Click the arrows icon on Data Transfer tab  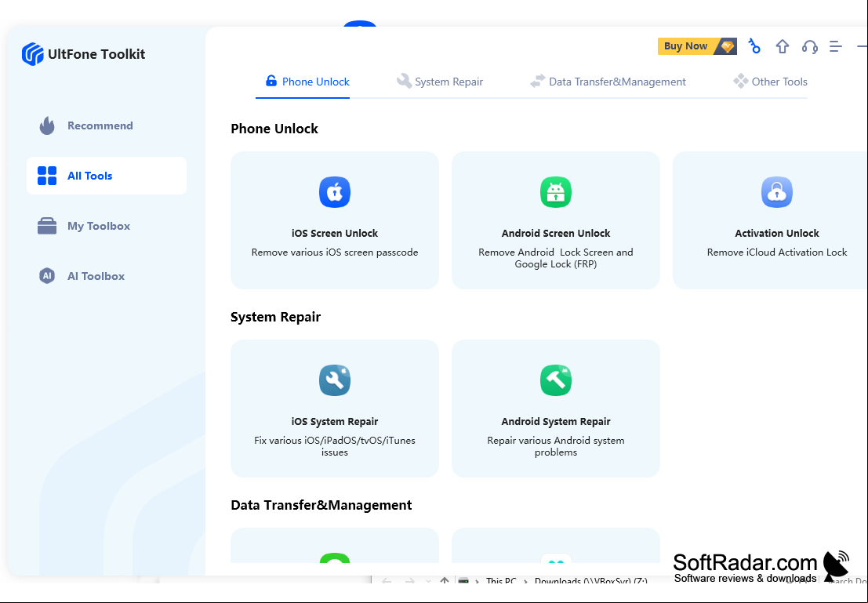(538, 82)
